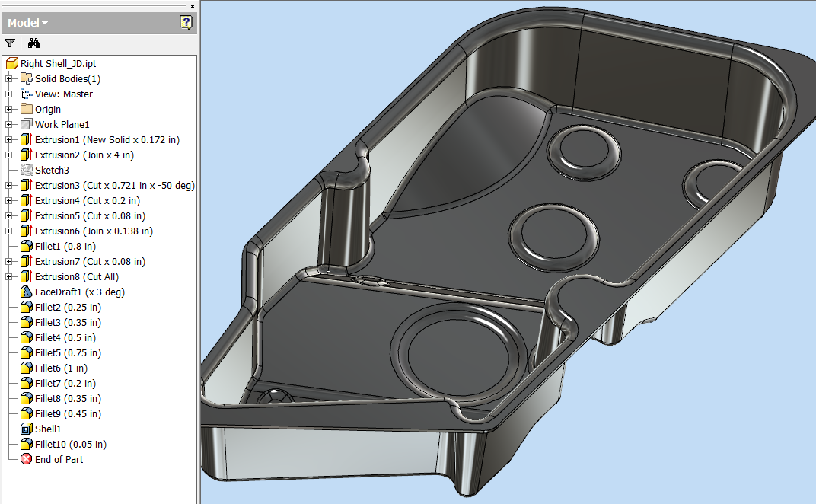Select 'Fillet6 (1 in)' in tree
Screen dimensions: 816x504
pos(61,368)
